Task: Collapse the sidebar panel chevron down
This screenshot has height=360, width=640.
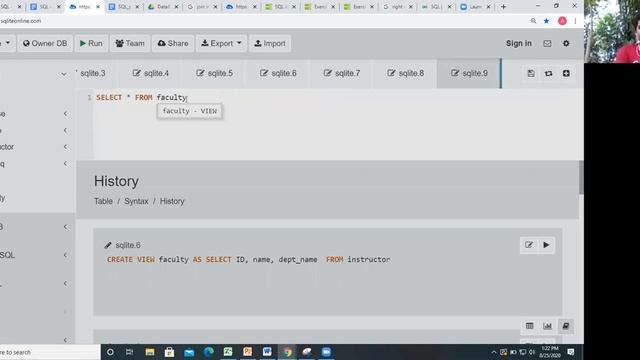Action: point(64,74)
